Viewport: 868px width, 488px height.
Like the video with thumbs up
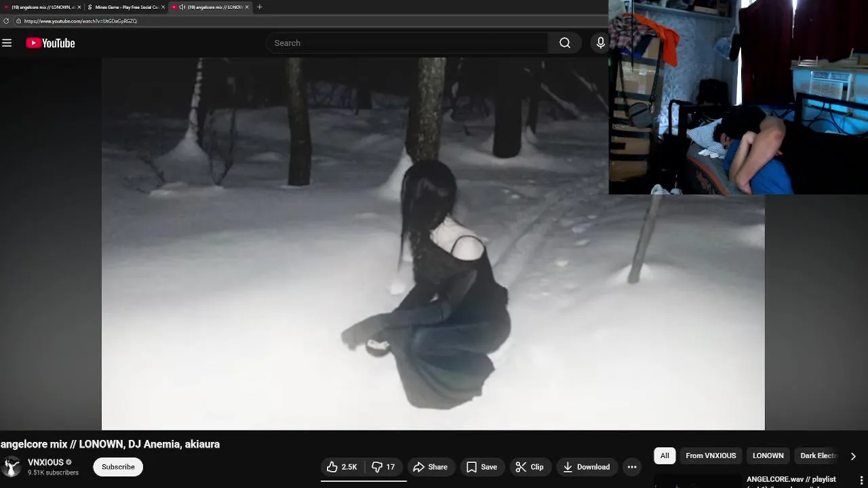tap(342, 467)
